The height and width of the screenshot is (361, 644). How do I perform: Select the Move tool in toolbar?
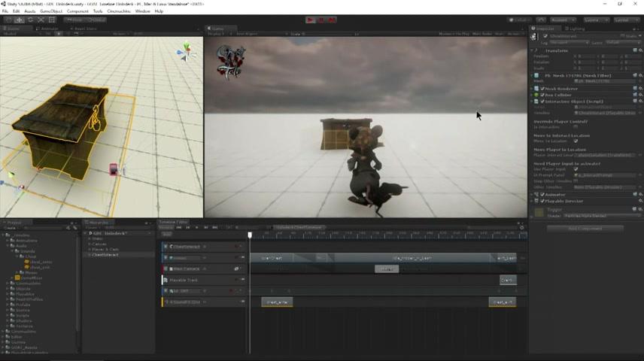click(x=20, y=20)
